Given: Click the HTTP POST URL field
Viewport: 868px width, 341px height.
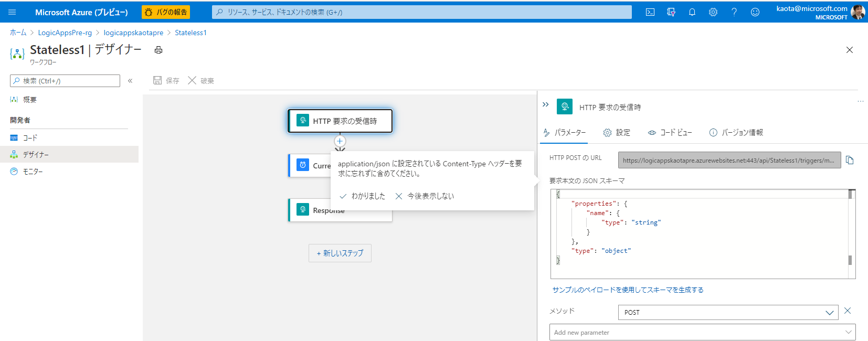Looking at the screenshot, I should coord(729,161).
